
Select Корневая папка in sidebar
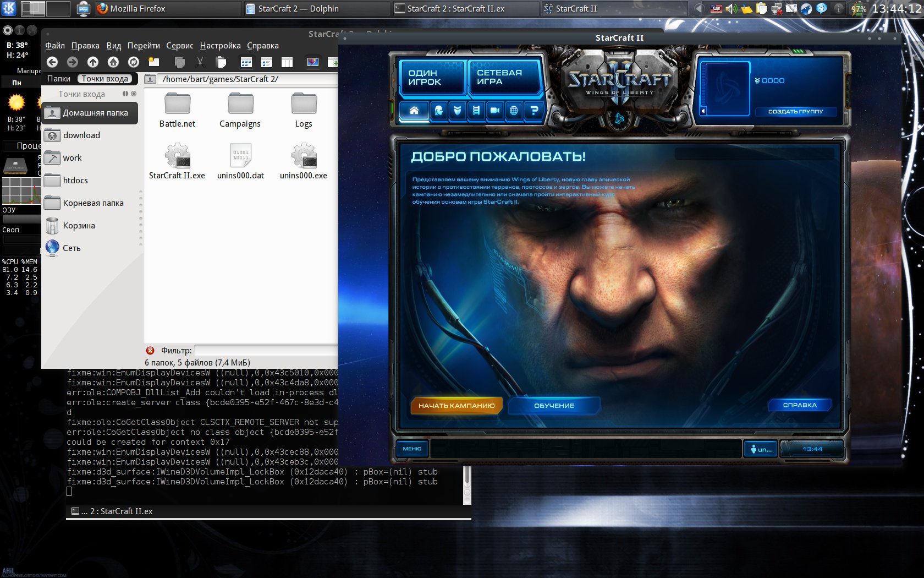(90, 203)
